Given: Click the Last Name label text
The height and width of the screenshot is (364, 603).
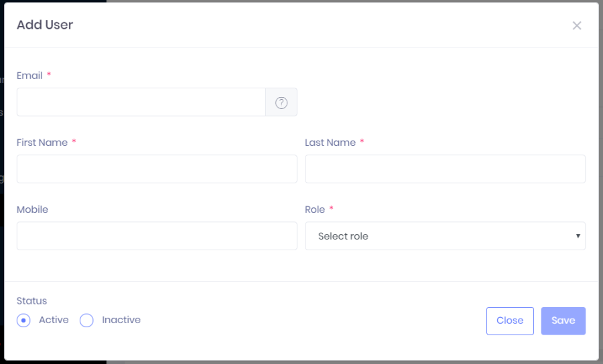Looking at the screenshot, I should pyautogui.click(x=330, y=143).
